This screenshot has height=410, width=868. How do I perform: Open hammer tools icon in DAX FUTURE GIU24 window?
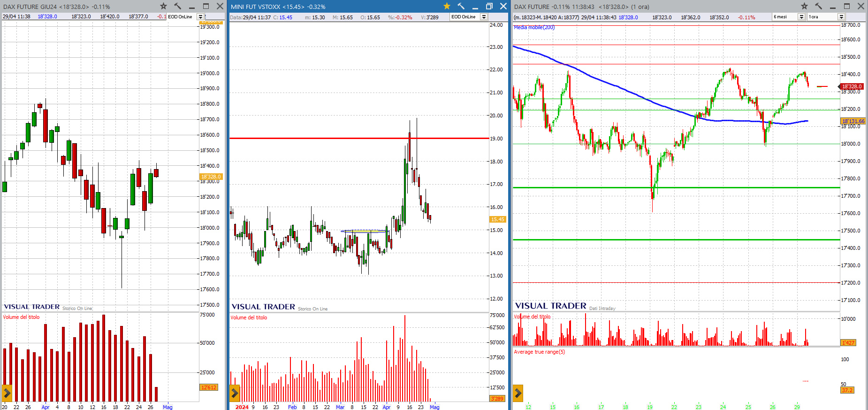(177, 6)
